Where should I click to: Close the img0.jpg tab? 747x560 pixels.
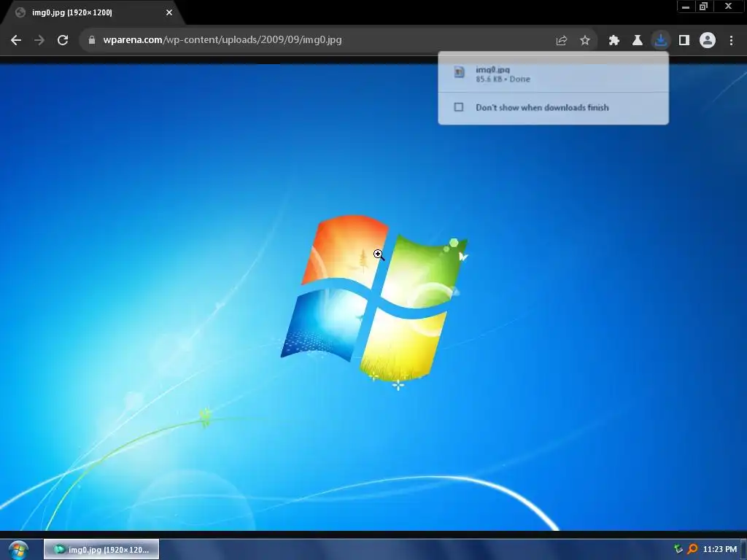point(169,12)
